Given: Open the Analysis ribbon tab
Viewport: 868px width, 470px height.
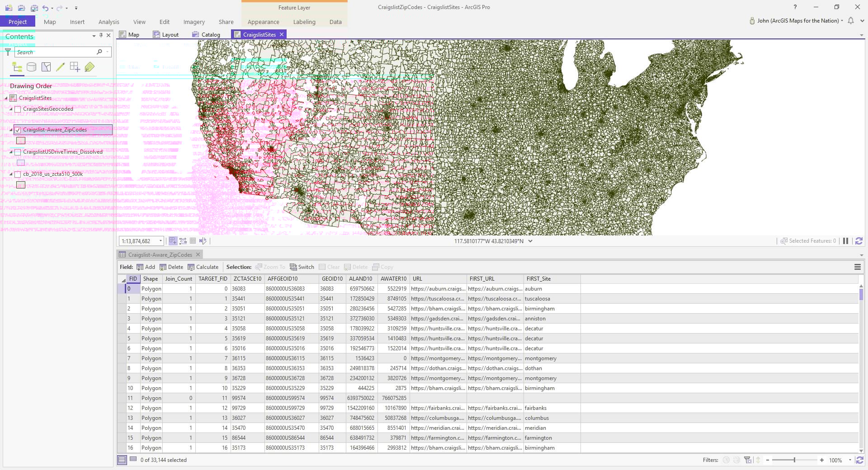Looking at the screenshot, I should pos(109,22).
